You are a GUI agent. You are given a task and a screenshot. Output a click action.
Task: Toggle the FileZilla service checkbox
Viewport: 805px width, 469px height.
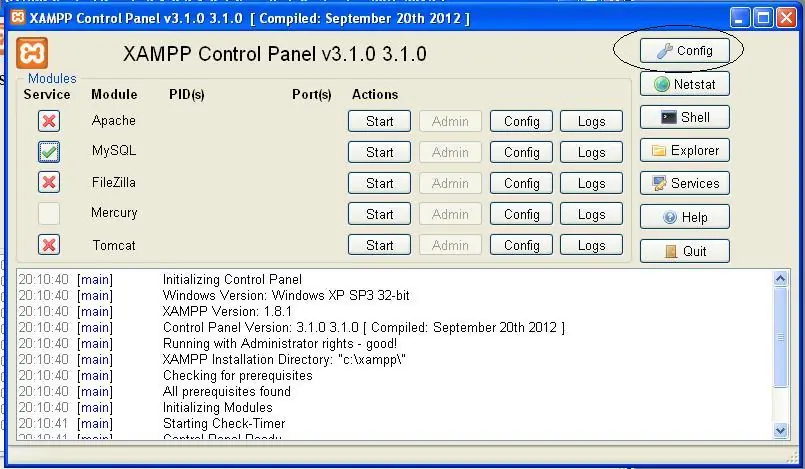(49, 182)
